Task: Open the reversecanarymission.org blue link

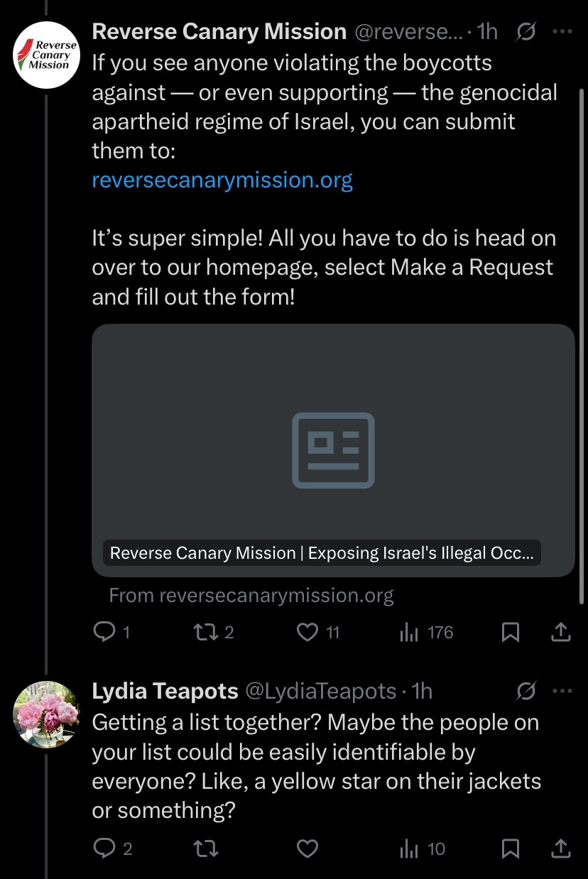Action: point(222,180)
